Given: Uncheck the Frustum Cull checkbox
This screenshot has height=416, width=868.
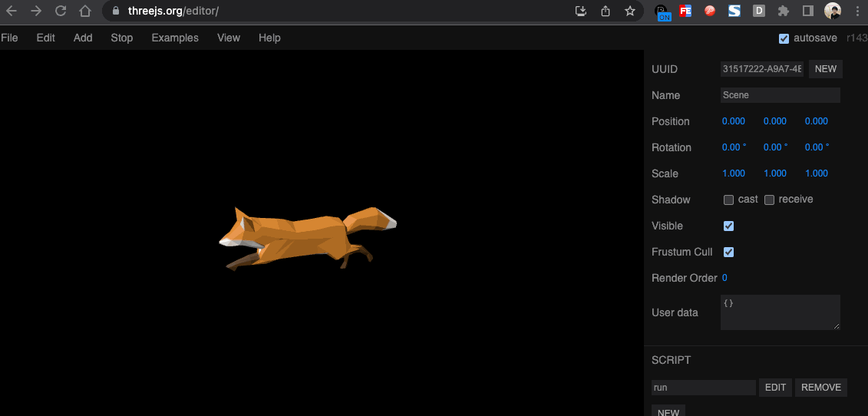Looking at the screenshot, I should (728, 252).
